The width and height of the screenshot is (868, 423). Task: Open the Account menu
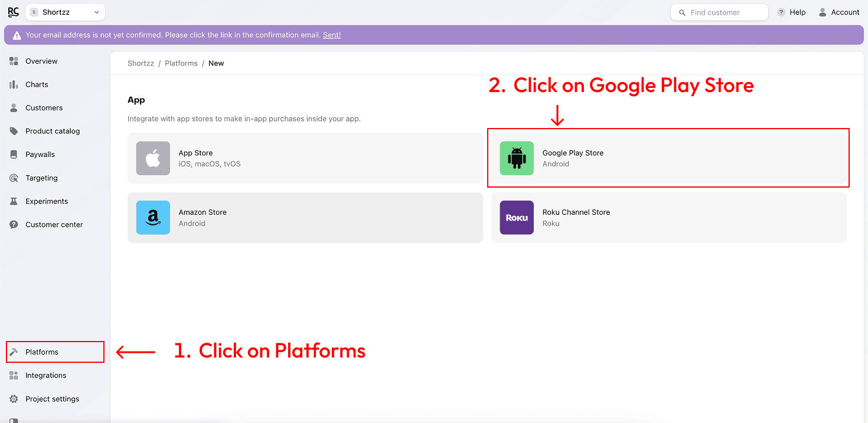point(839,12)
